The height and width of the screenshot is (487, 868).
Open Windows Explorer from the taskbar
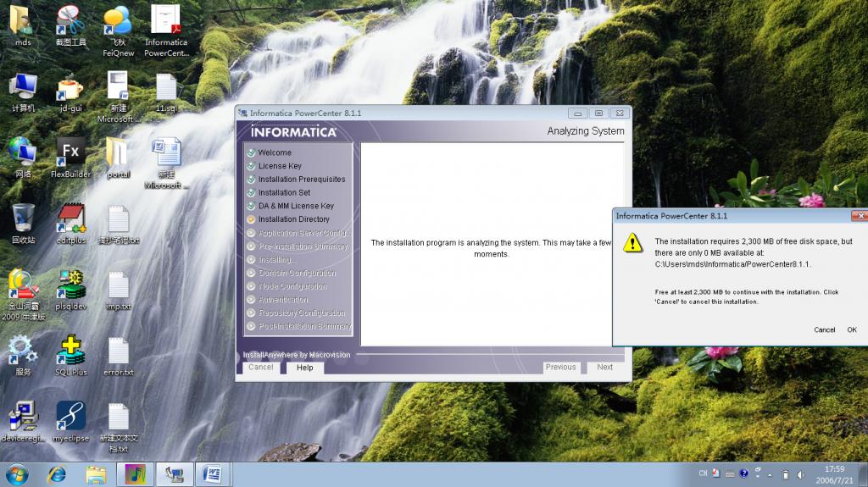96,475
